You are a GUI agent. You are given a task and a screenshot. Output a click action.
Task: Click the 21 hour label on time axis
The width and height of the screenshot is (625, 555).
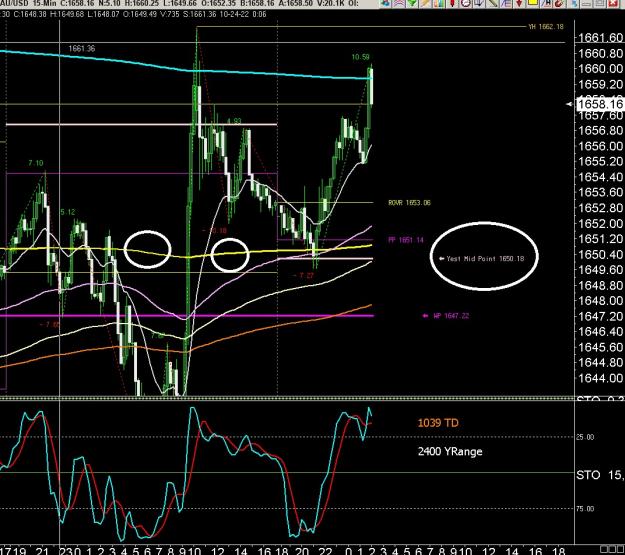(42, 551)
